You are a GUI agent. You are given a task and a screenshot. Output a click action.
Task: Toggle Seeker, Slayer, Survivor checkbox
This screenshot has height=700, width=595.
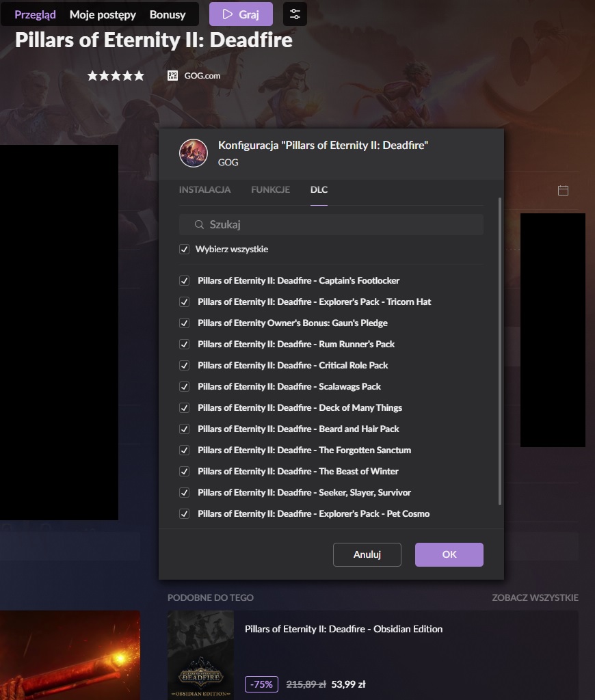(x=184, y=493)
